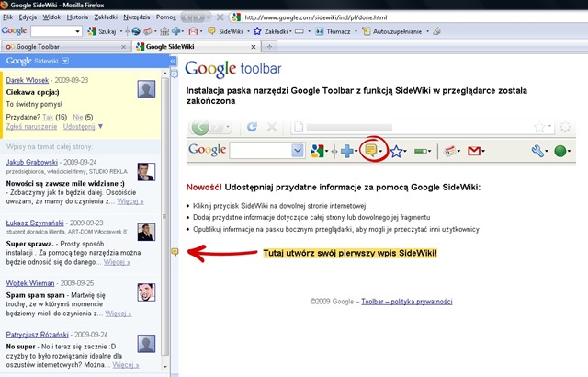Stop loading with the X button
This screenshot has height=377, width=588.
coord(220,17)
